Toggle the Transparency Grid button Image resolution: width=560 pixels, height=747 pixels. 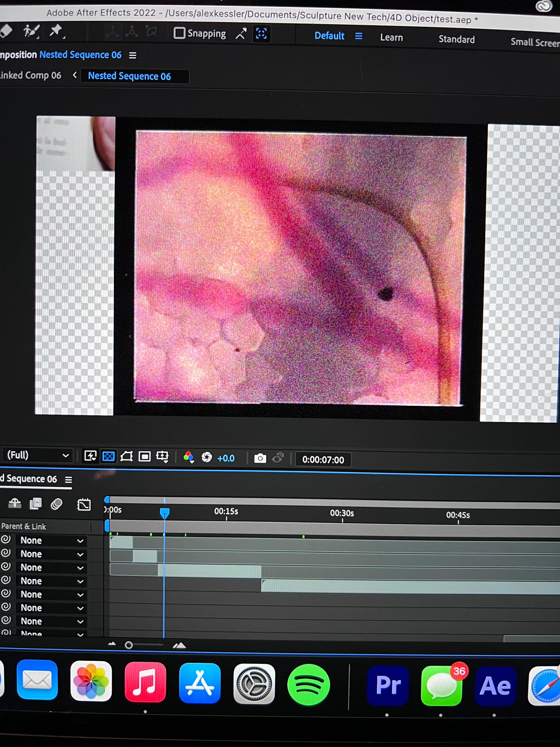[x=108, y=456]
